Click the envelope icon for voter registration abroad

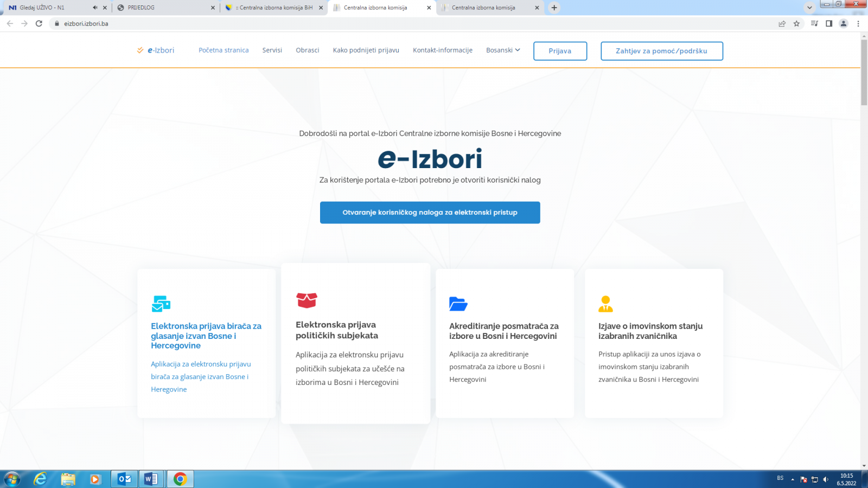[161, 304]
